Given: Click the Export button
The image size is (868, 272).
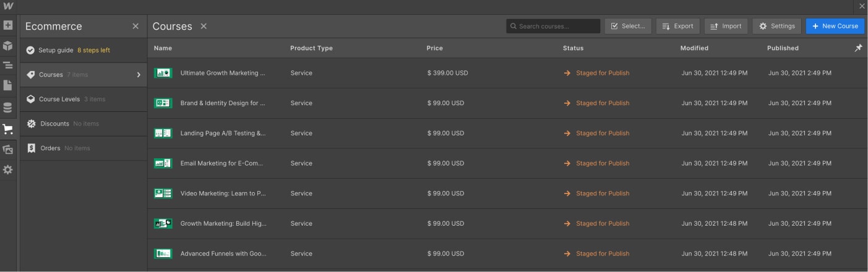Looking at the screenshot, I should coord(677,26).
